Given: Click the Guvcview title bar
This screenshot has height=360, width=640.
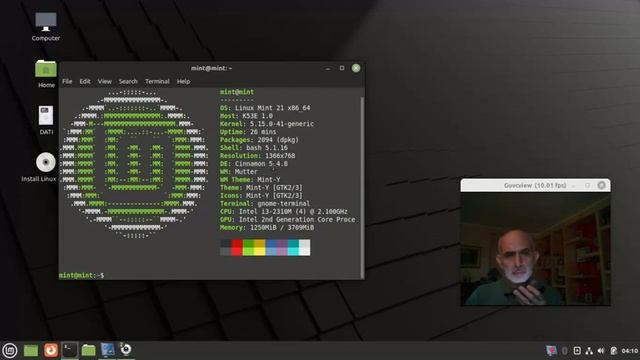Looking at the screenshot, I should [x=535, y=185].
